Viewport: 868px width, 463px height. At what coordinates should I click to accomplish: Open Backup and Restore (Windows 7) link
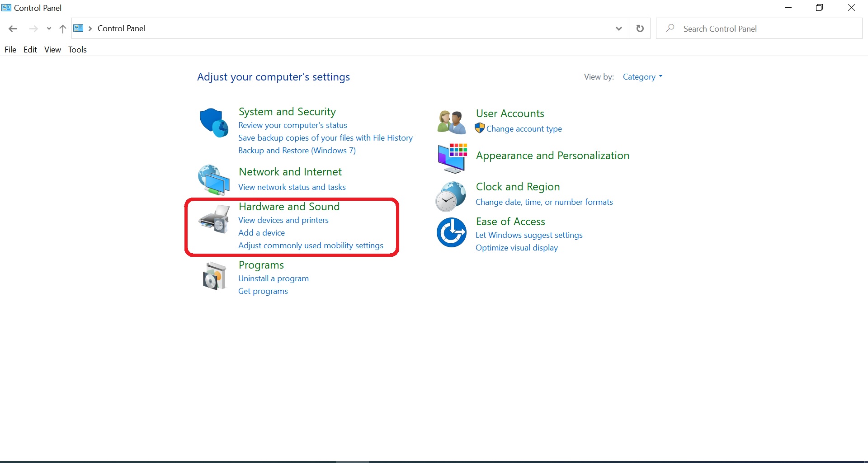pyautogui.click(x=297, y=151)
